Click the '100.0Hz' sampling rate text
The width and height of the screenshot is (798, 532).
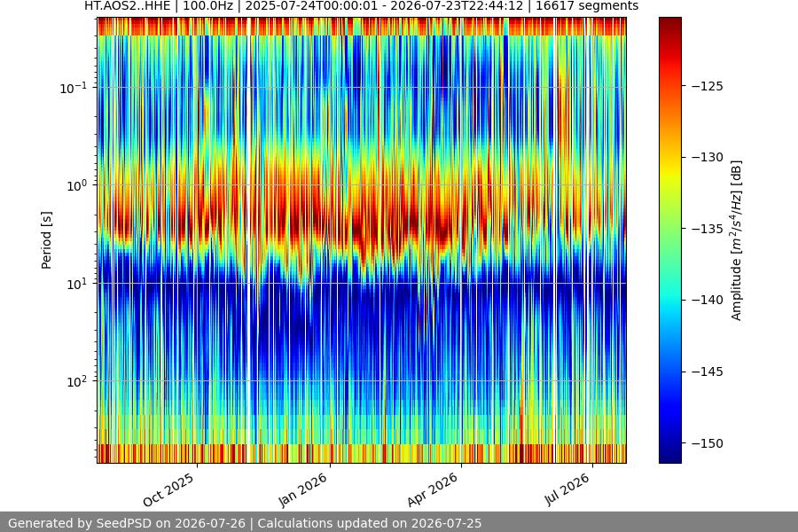click(207, 6)
